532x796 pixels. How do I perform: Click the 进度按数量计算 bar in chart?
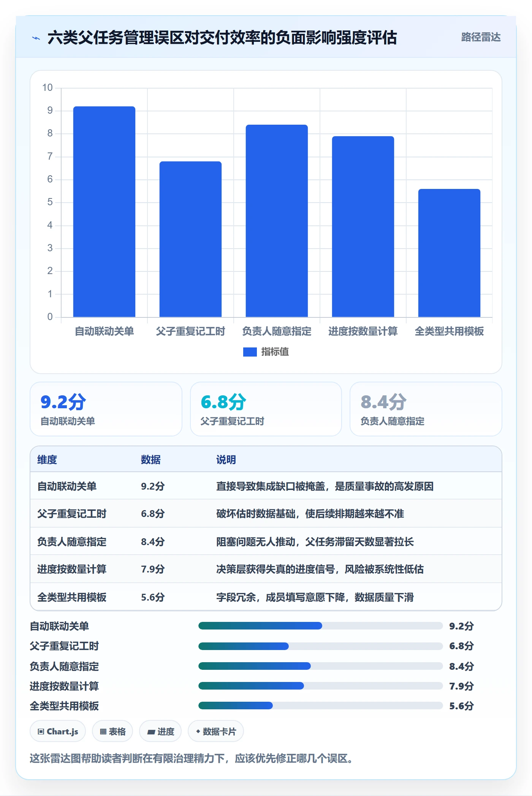click(x=363, y=227)
